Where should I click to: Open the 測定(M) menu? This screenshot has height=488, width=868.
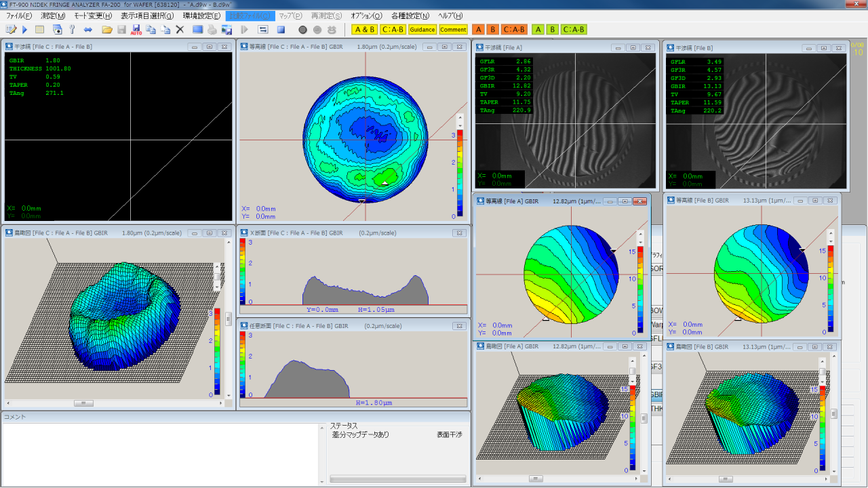click(x=53, y=16)
